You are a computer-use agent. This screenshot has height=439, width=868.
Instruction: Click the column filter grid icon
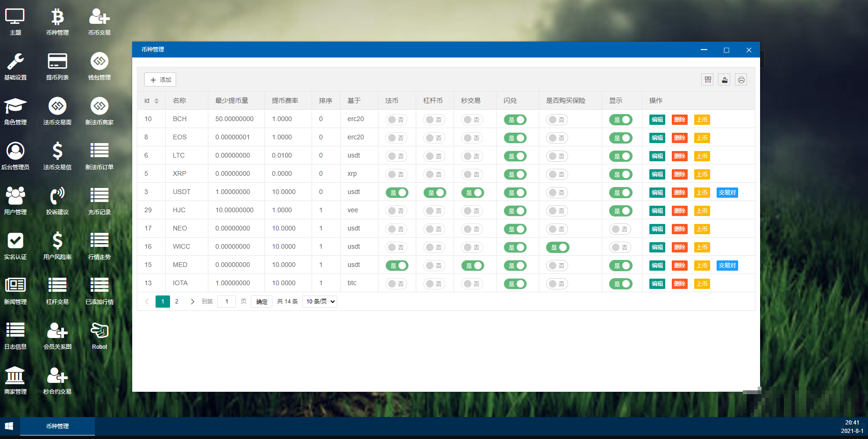tap(708, 79)
